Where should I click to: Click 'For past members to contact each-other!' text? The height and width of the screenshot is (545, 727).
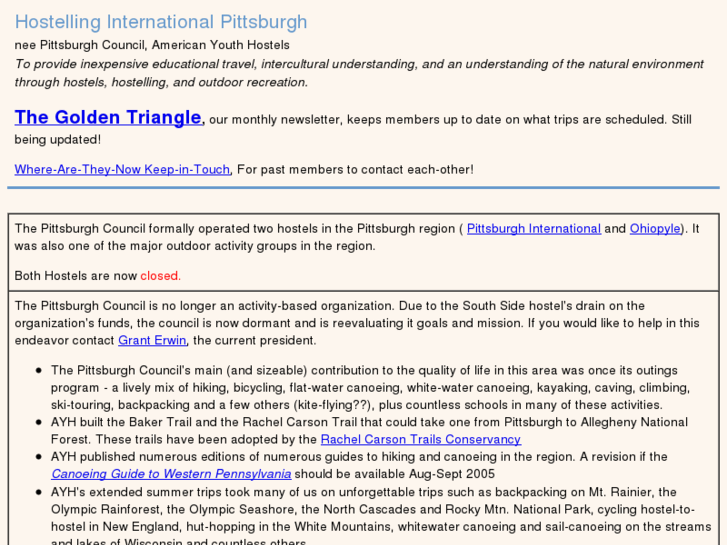point(355,170)
